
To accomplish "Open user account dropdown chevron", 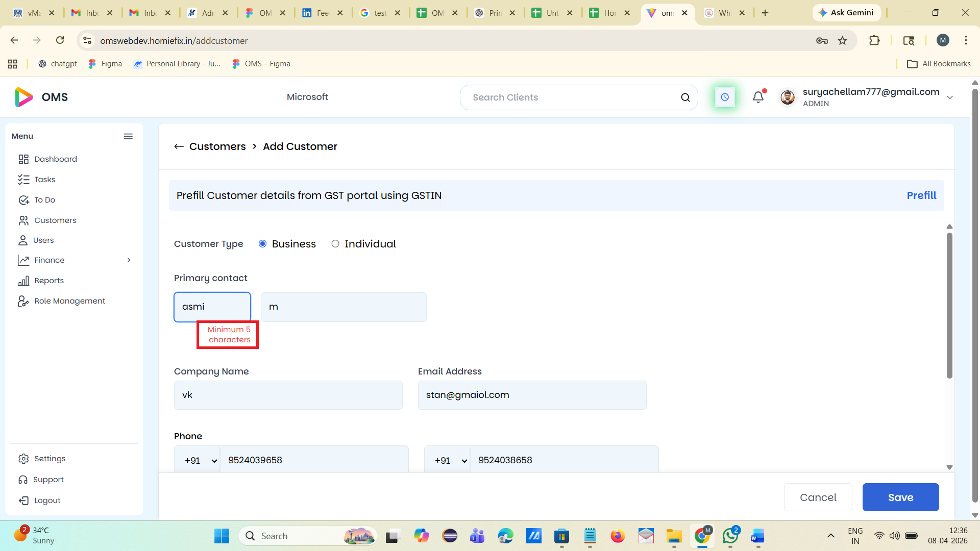I will coord(949,97).
